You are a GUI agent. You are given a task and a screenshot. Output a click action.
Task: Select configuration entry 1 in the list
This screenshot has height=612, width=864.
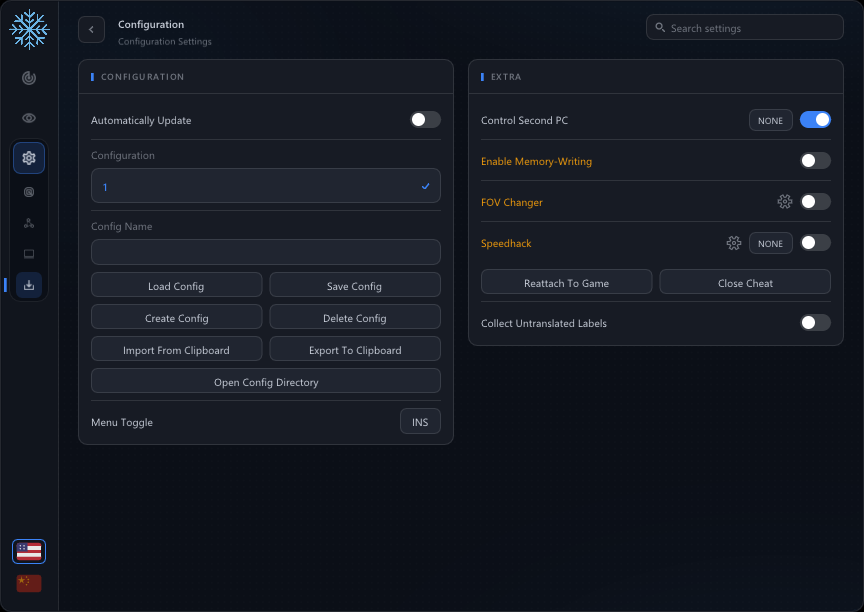(x=266, y=186)
